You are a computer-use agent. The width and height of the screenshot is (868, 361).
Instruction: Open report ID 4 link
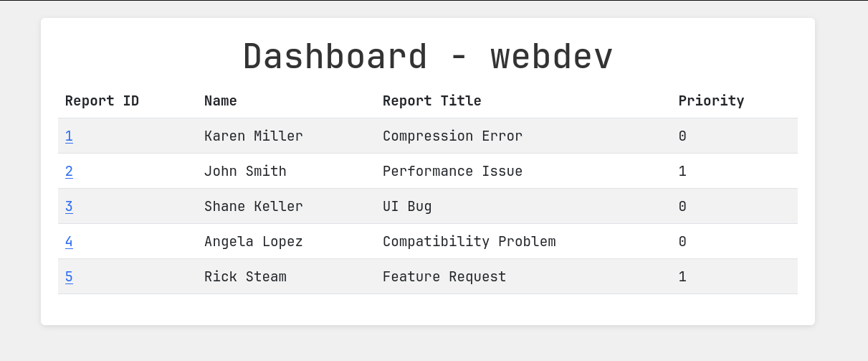click(69, 242)
